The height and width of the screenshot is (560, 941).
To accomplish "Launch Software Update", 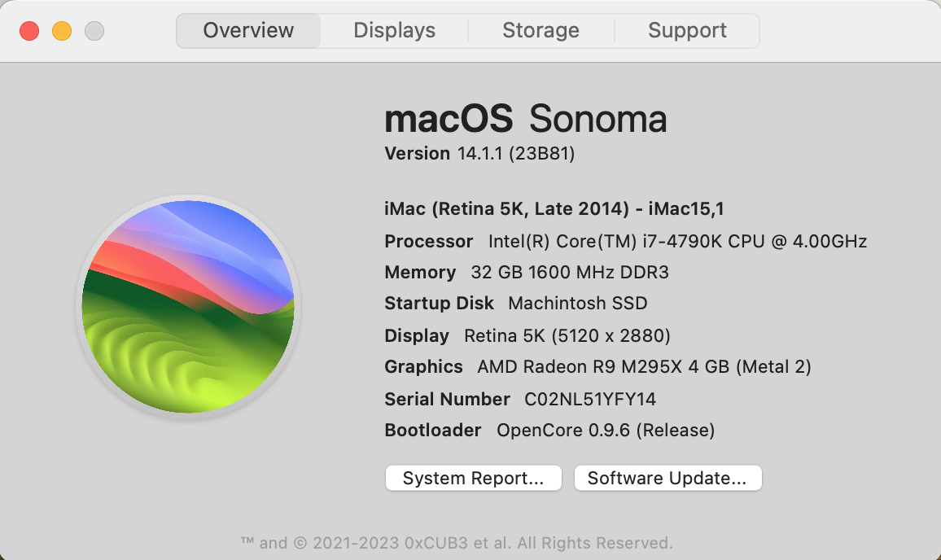I will click(x=667, y=479).
